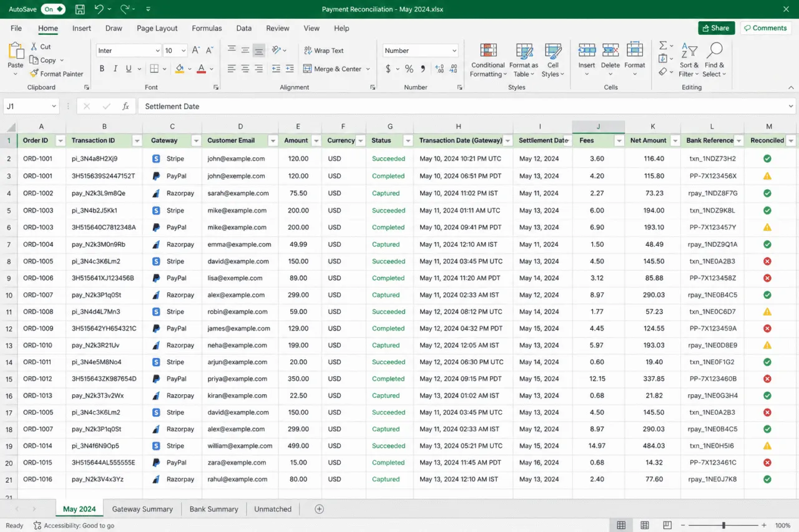Screen dimensions: 799x532
Task: Switch to the Gateway Summary sheet
Action: (142, 509)
